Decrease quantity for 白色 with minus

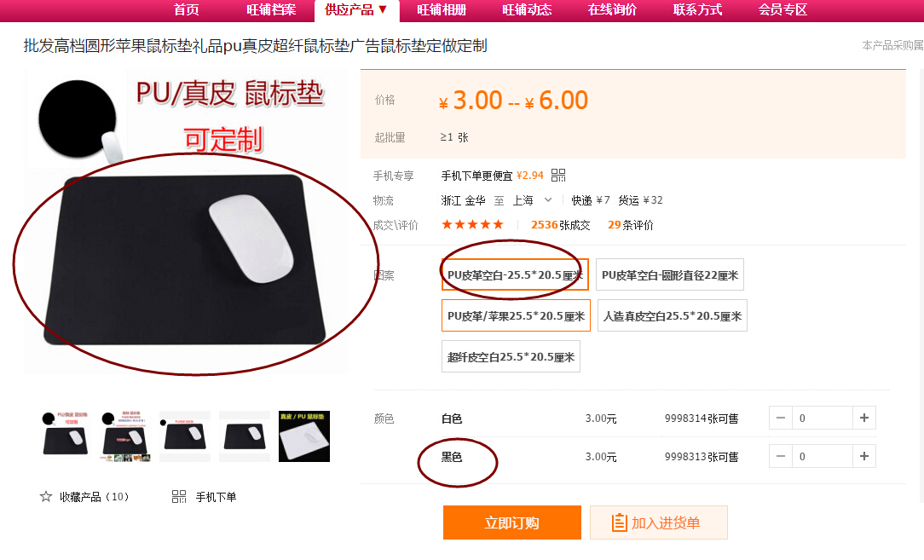(781, 418)
